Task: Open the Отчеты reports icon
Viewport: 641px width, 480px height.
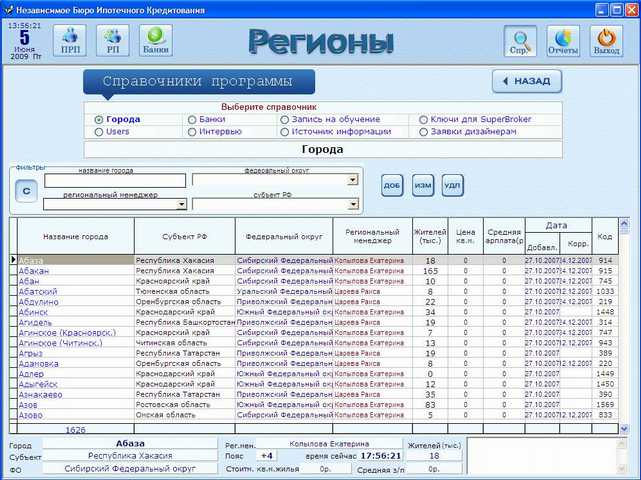Action: pos(563,40)
